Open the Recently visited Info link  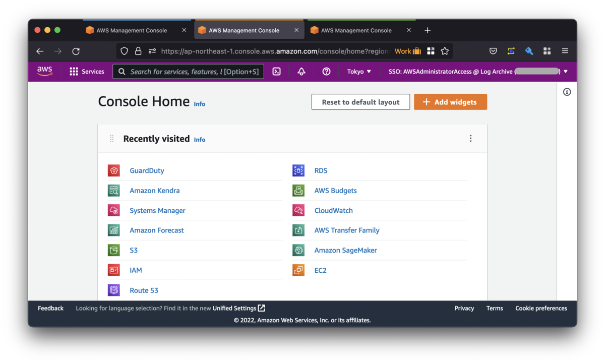coord(200,140)
